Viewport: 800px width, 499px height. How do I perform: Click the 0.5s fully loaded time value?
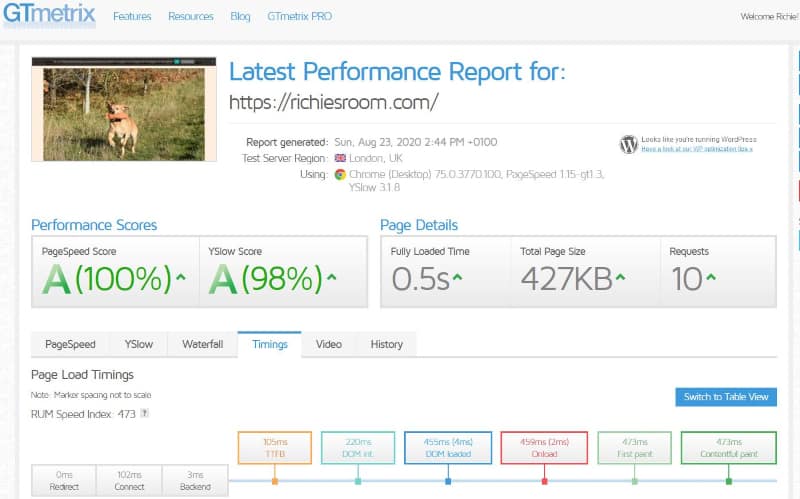point(420,279)
